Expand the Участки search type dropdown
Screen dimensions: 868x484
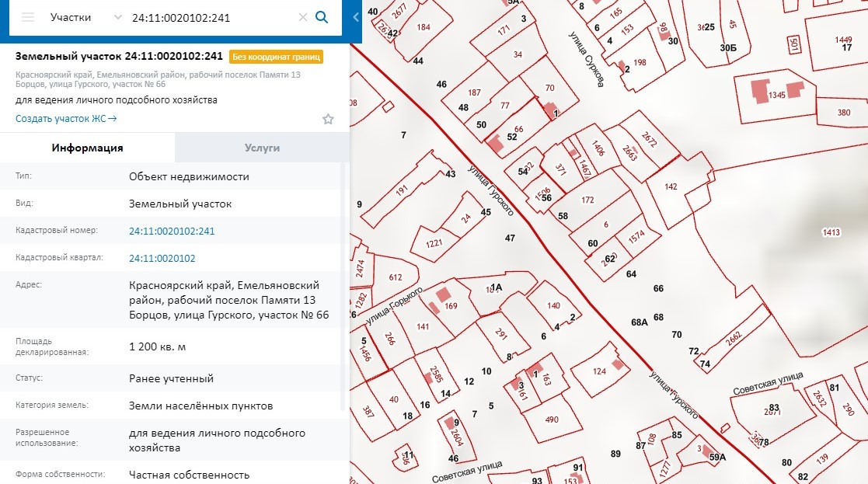71,17
